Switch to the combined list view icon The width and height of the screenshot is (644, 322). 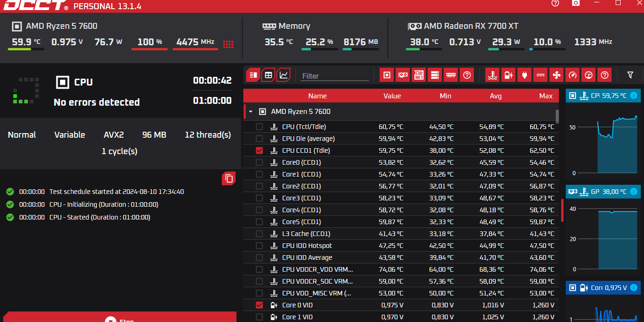point(253,75)
